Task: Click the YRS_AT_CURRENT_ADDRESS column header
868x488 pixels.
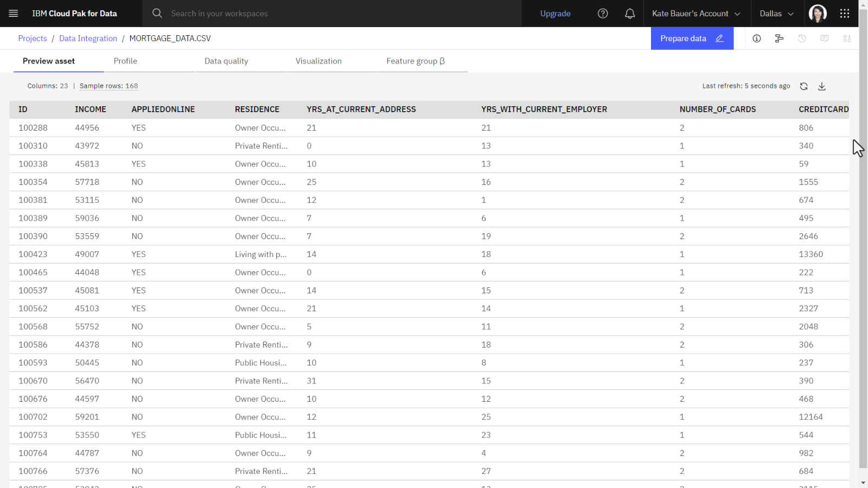Action: [x=361, y=110]
